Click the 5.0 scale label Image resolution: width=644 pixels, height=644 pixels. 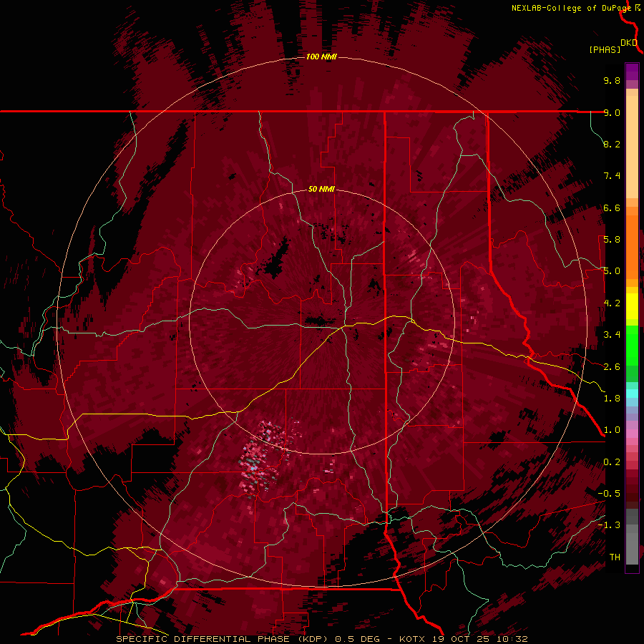pos(612,271)
